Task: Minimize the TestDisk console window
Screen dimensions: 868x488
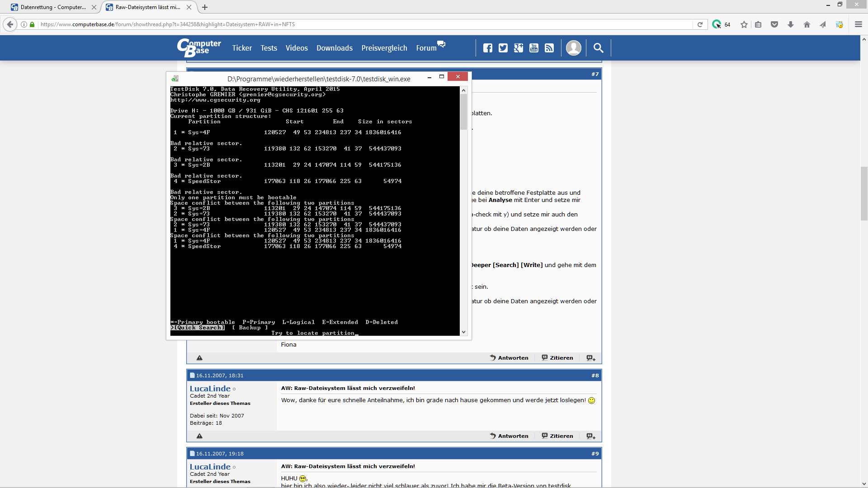Action: tap(429, 77)
